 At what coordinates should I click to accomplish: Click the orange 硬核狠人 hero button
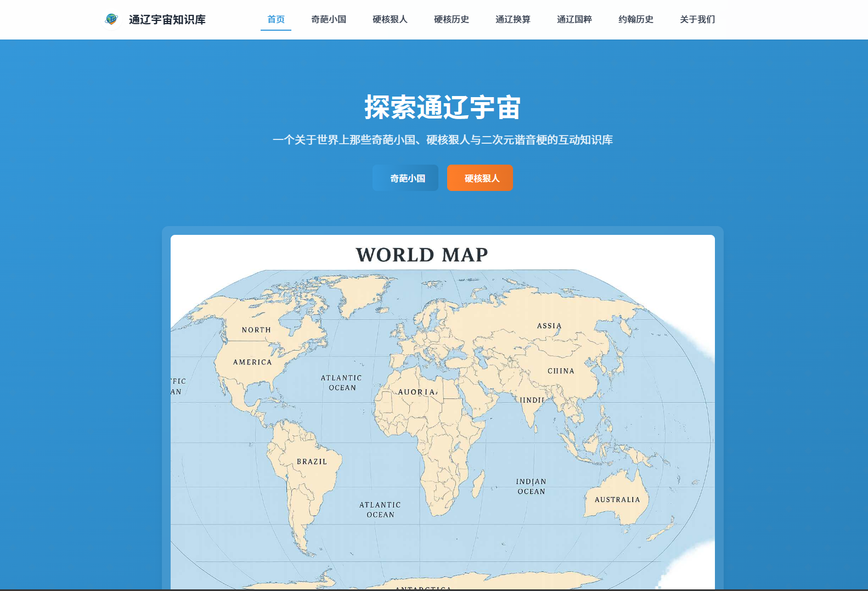pos(480,178)
